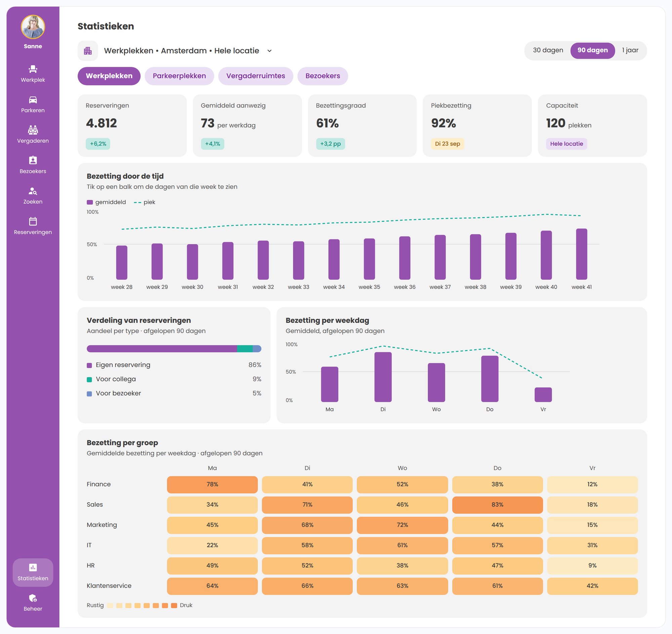Click the 92% Piekbezetting value
Viewport: 672px width, 634px height.
[x=444, y=123]
